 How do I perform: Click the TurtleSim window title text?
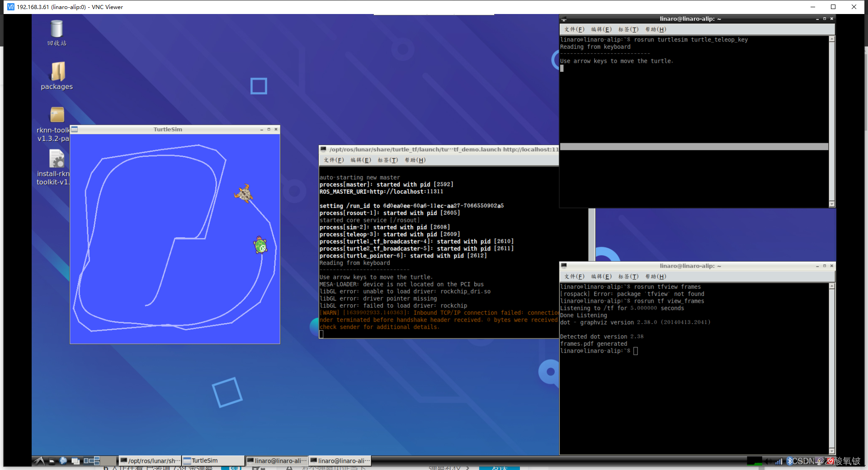pos(168,129)
